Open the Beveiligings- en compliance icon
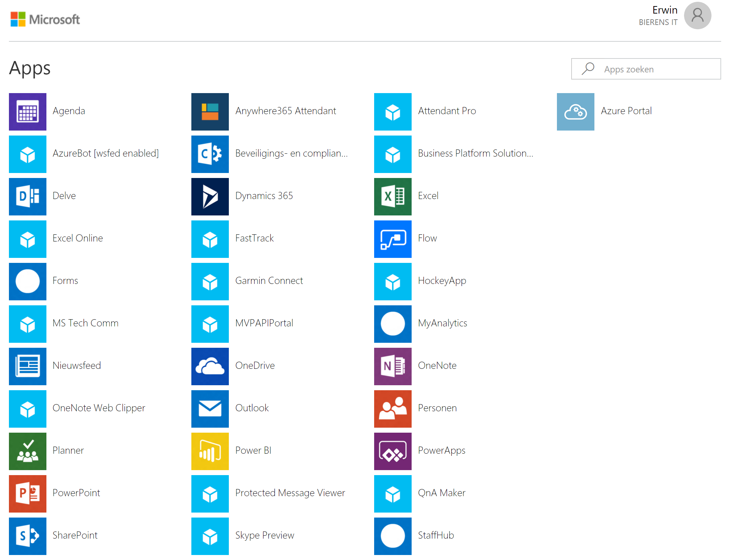Screen dimensions: 729x560 [210, 154]
